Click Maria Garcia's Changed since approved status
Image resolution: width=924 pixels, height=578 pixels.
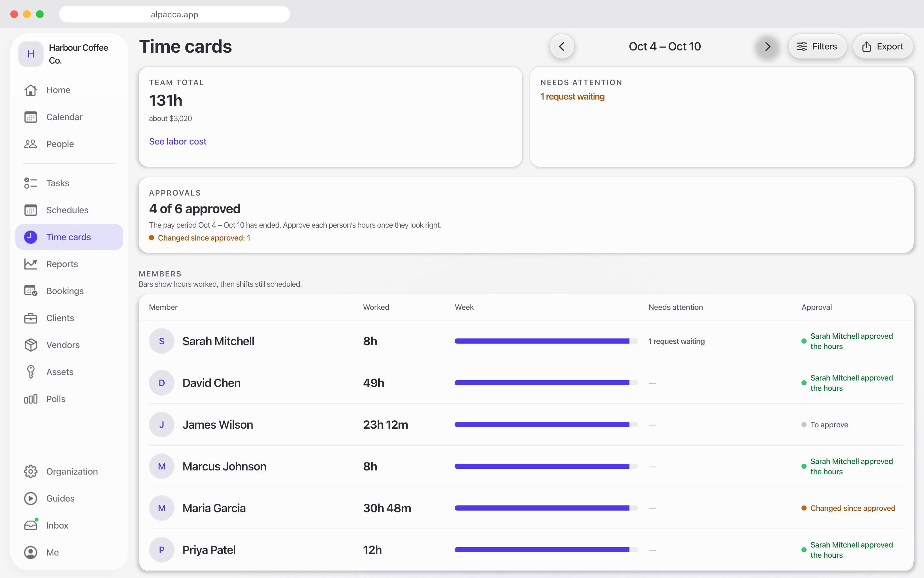click(x=848, y=508)
